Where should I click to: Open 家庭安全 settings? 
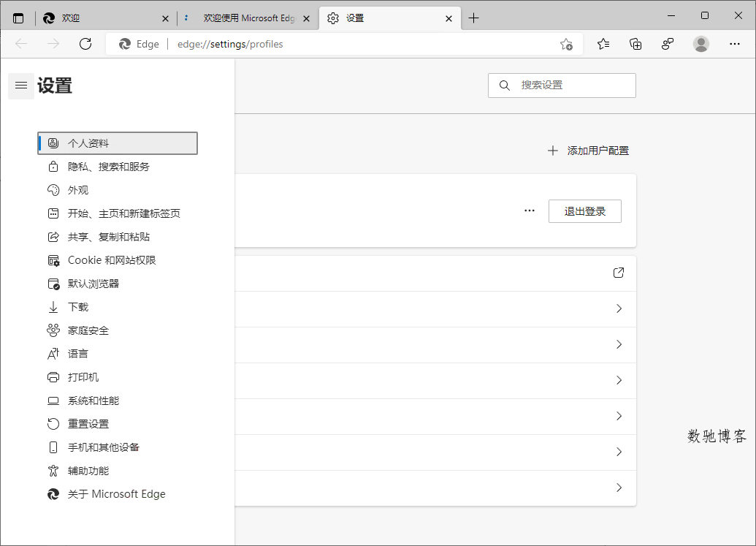click(118, 330)
